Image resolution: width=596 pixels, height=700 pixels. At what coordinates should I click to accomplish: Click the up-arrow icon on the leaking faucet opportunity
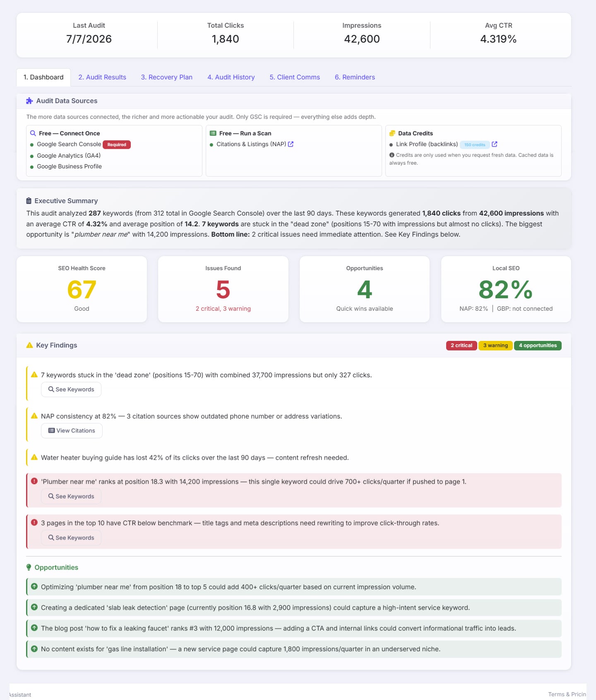point(34,628)
